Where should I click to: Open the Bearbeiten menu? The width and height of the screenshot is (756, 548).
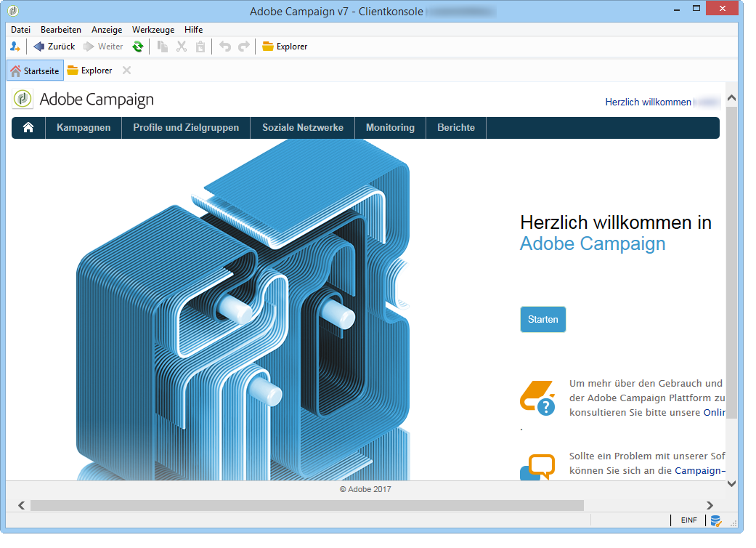tap(61, 30)
